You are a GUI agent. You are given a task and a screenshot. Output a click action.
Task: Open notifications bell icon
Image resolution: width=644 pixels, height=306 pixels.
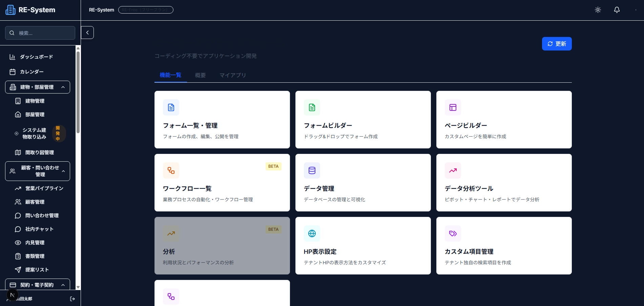[617, 10]
